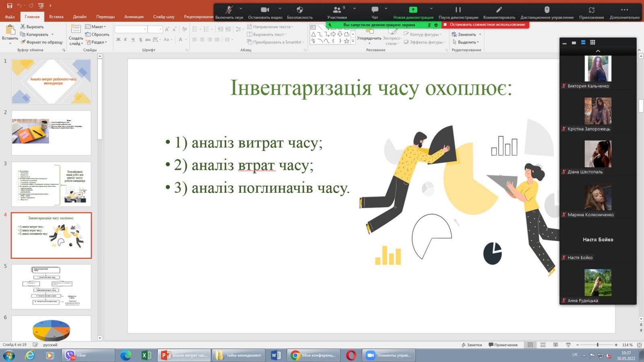This screenshot has width=644, height=362.
Task: Align text left in paragraph group
Action: coord(195,39)
